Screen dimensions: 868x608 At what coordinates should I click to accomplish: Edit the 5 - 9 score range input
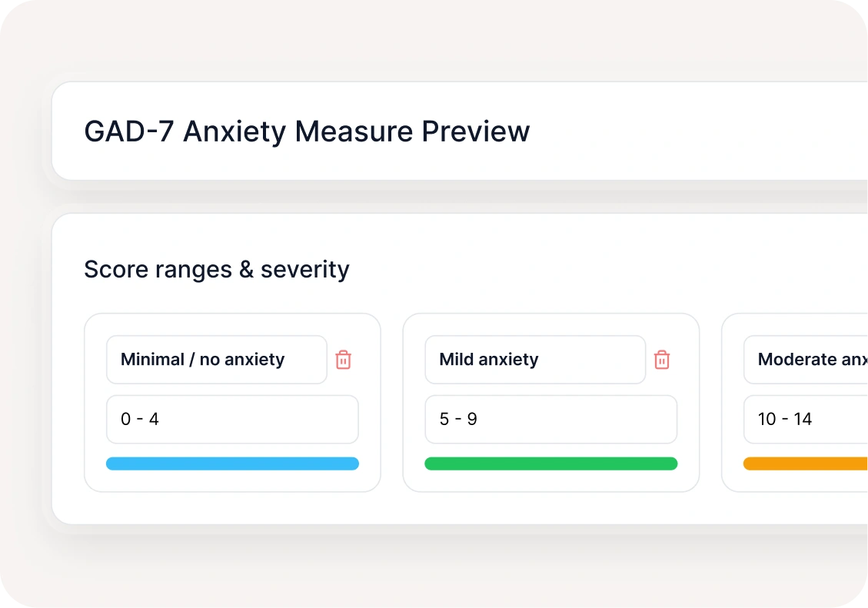point(550,420)
